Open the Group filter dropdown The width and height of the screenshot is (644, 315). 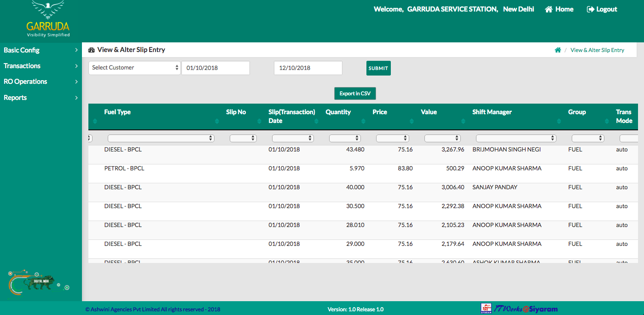[588, 138]
